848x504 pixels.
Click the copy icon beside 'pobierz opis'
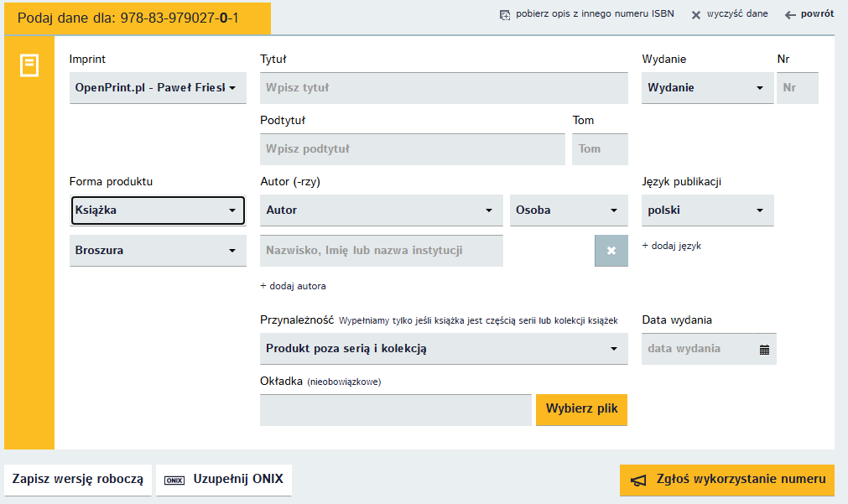[x=505, y=14]
